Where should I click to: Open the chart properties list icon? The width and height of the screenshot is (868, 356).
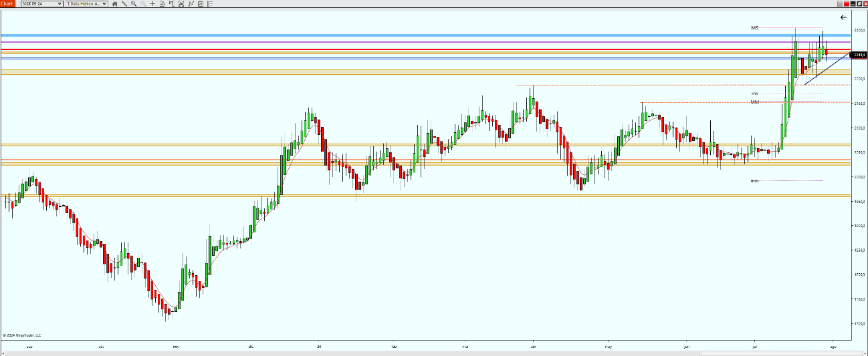210,3
